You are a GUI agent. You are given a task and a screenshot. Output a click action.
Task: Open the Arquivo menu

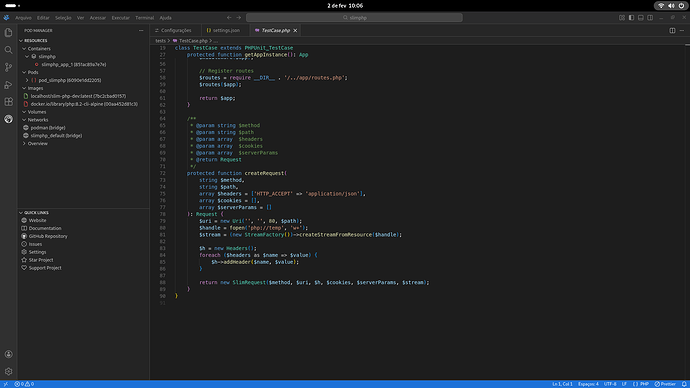pos(23,18)
